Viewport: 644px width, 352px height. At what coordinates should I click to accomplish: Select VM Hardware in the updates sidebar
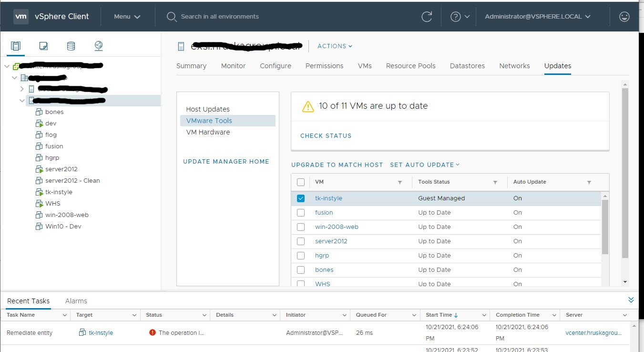click(x=208, y=132)
